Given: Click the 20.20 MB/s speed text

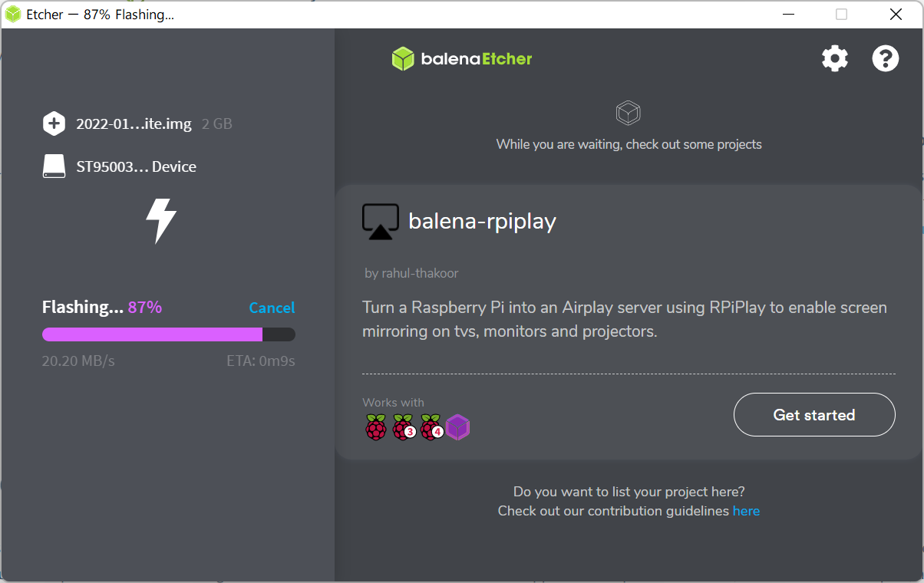Looking at the screenshot, I should click(78, 361).
